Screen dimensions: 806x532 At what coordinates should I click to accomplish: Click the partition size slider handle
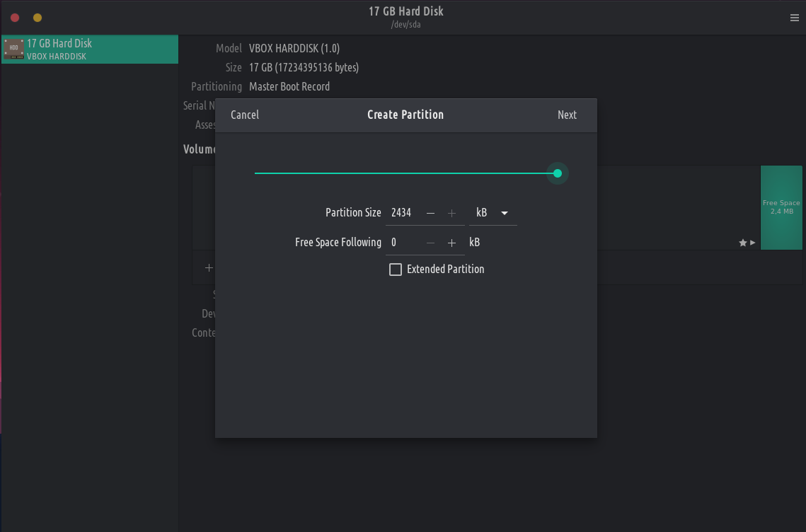click(x=558, y=173)
